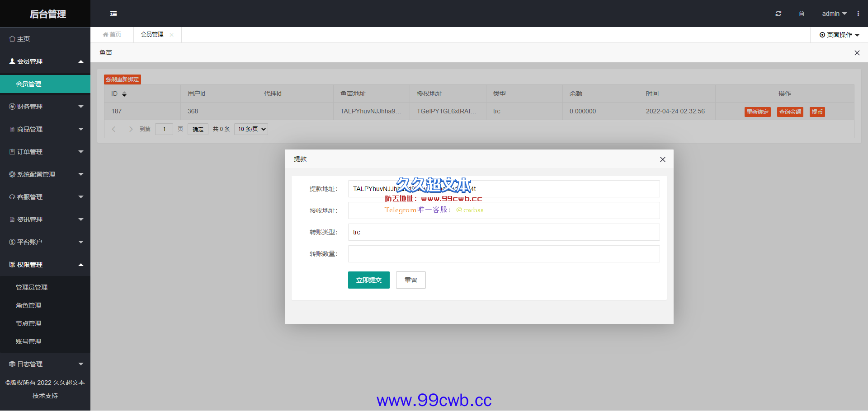
Task: Click the 立即提交 submit button
Action: pyautogui.click(x=369, y=280)
